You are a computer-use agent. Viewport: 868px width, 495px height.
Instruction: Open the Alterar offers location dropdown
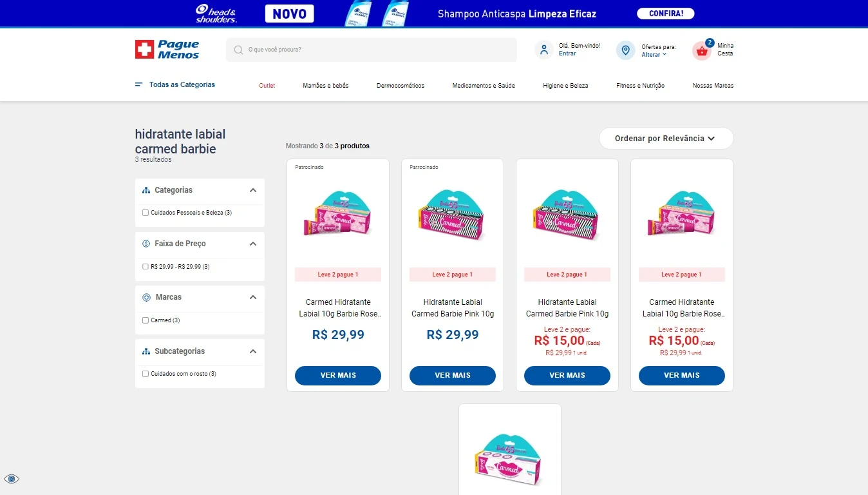point(654,55)
